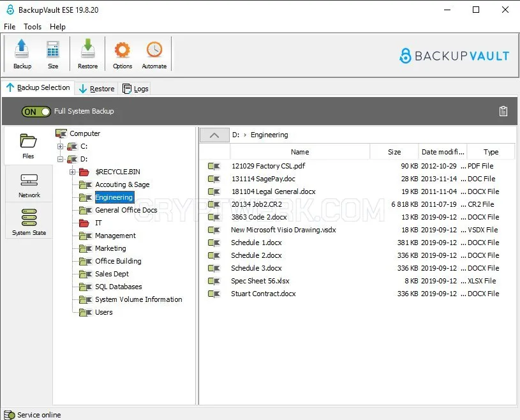Viewport: 520px width, 420px height.
Task: Toggle backup flag for Visio Drawing.vsdx
Action: point(214,230)
